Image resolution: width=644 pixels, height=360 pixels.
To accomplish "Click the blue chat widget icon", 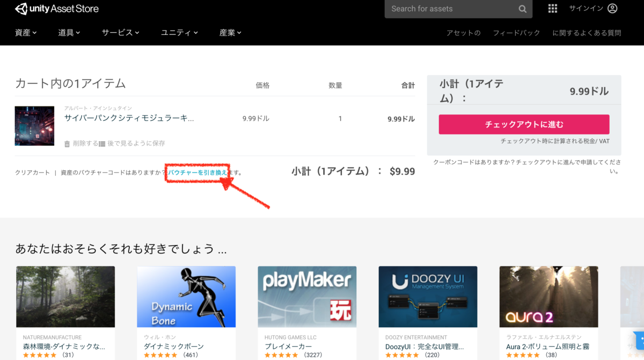I will coord(641,341).
